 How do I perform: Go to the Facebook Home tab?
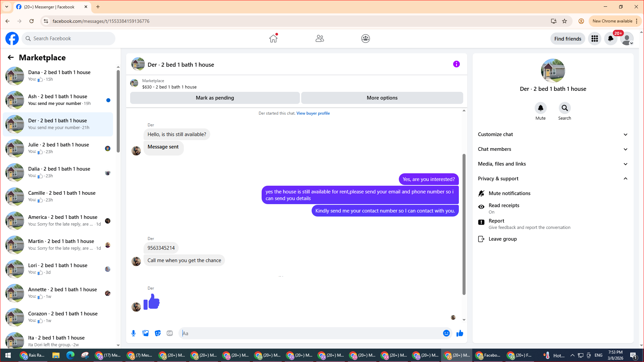point(273,39)
